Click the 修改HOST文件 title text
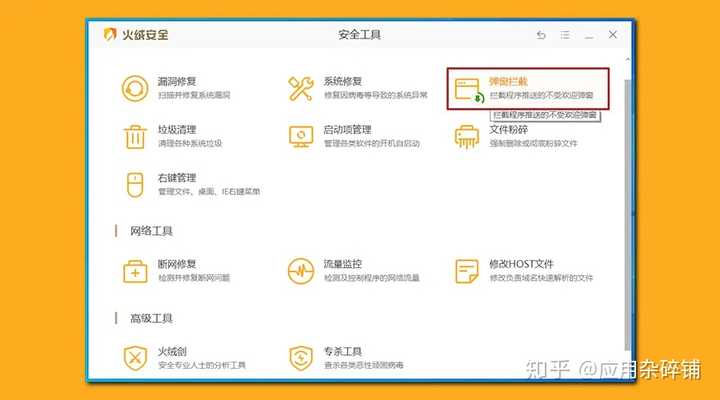 pos(521,264)
